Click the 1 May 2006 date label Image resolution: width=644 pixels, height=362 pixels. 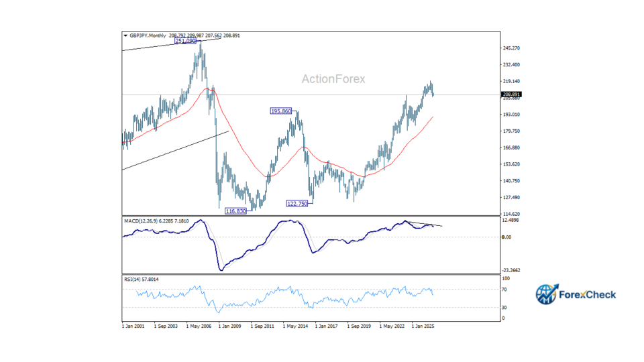click(199, 326)
